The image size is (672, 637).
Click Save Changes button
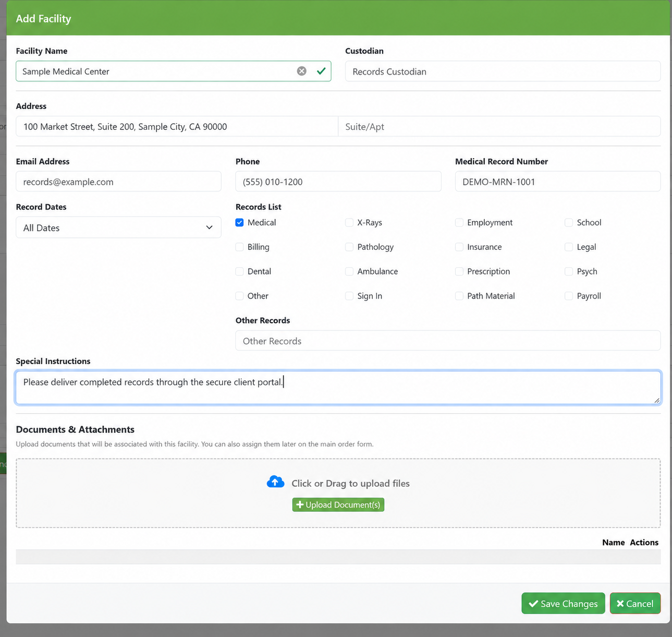point(563,604)
